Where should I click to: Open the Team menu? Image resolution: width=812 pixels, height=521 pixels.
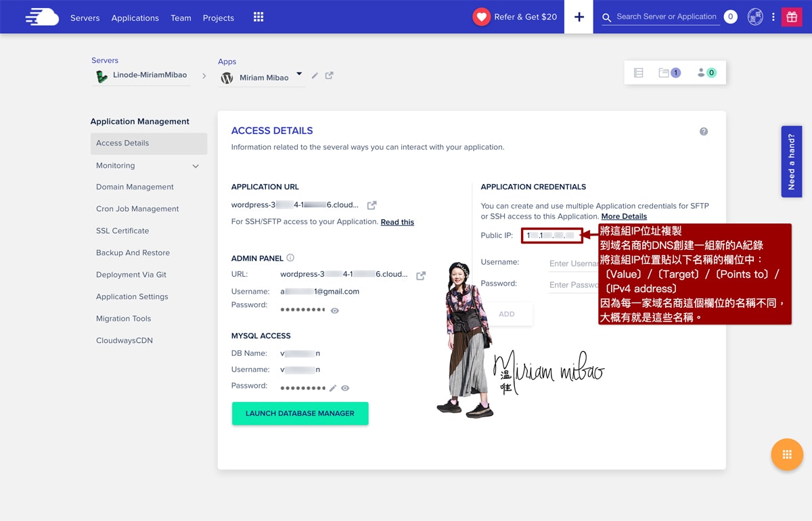coord(181,18)
